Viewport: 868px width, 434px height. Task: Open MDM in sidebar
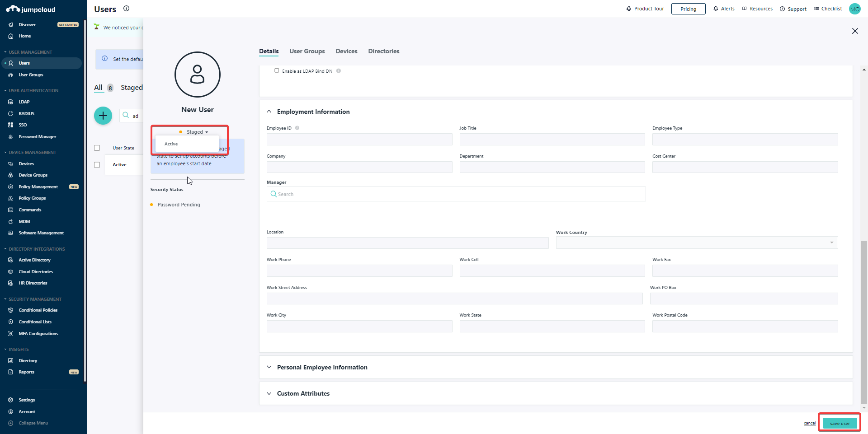[x=24, y=222]
